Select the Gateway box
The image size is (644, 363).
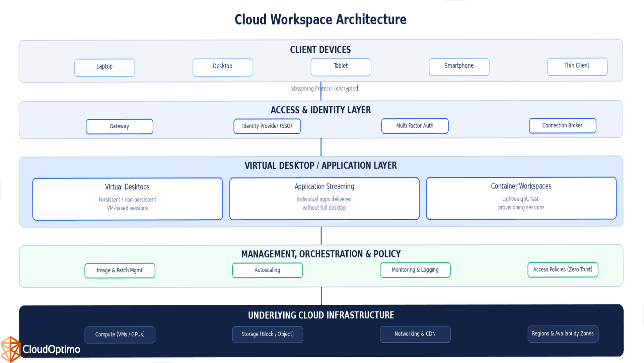point(120,127)
